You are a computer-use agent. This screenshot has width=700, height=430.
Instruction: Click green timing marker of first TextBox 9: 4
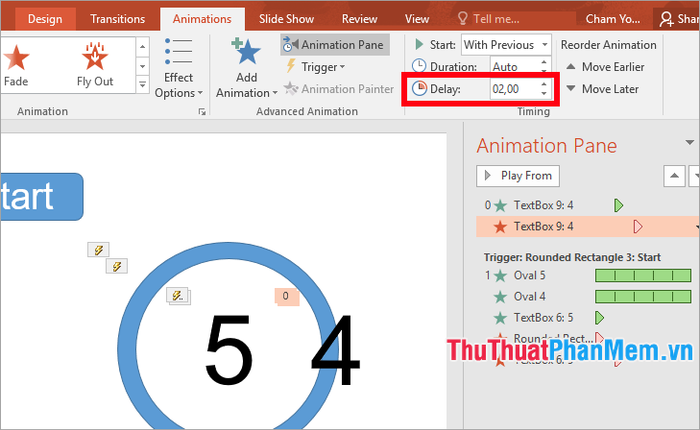coord(618,205)
